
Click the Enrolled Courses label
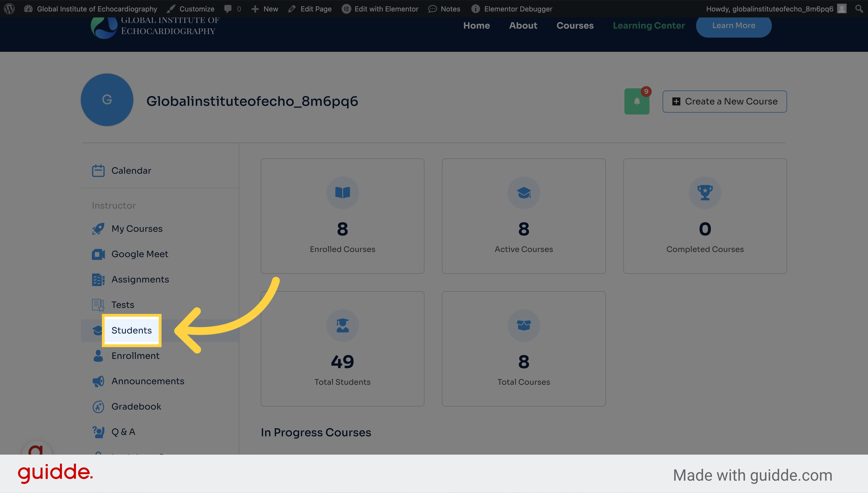pos(342,249)
